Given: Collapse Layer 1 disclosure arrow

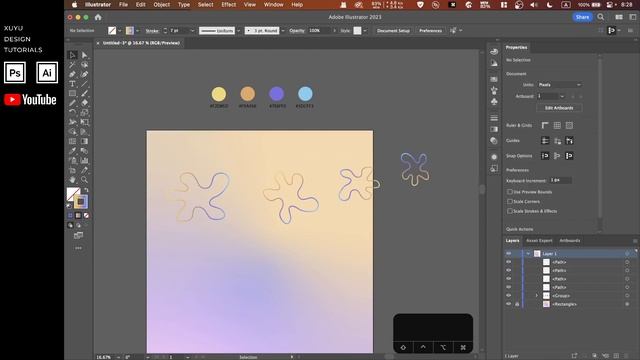Looking at the screenshot, I should click(x=528, y=253).
